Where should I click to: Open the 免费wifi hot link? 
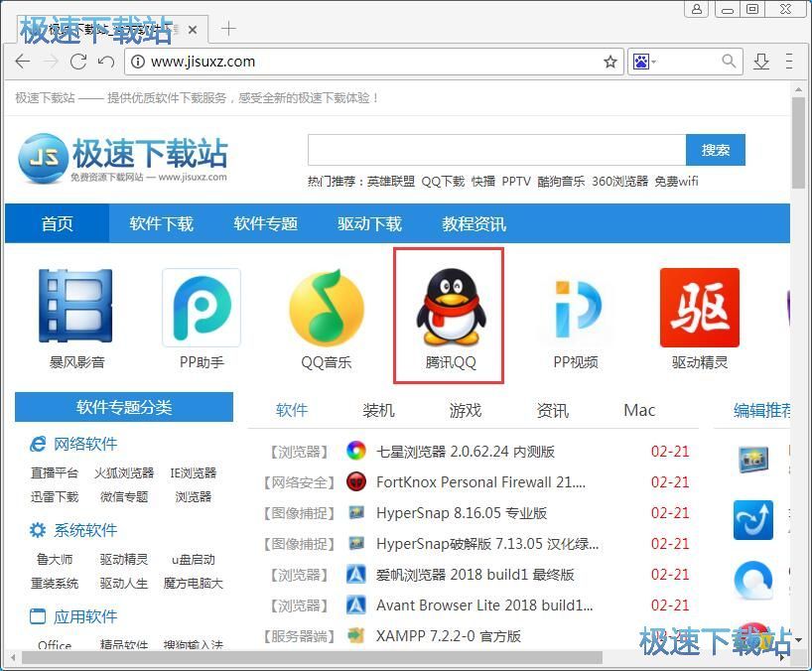pyautogui.click(x=676, y=182)
